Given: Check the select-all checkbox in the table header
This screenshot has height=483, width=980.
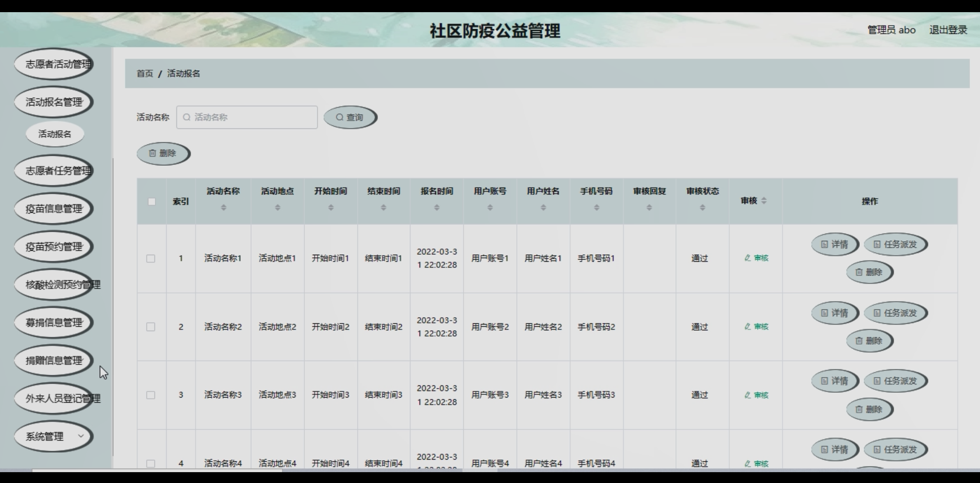Looking at the screenshot, I should coord(151,201).
